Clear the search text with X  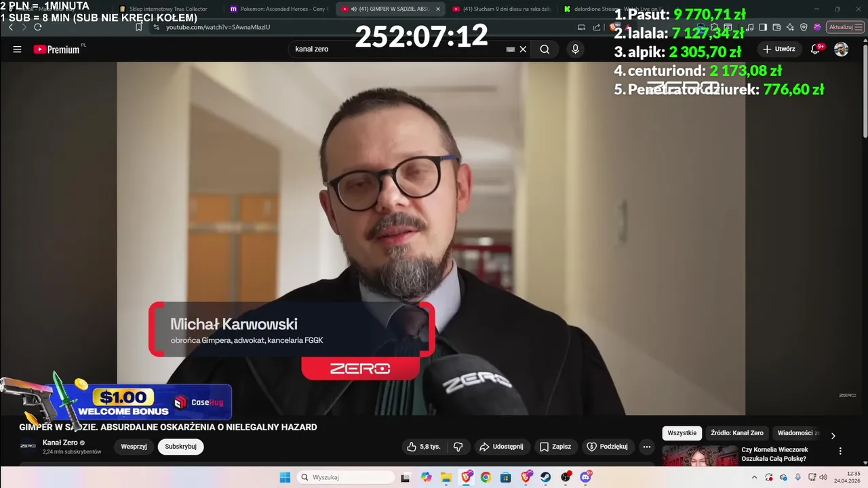523,49
